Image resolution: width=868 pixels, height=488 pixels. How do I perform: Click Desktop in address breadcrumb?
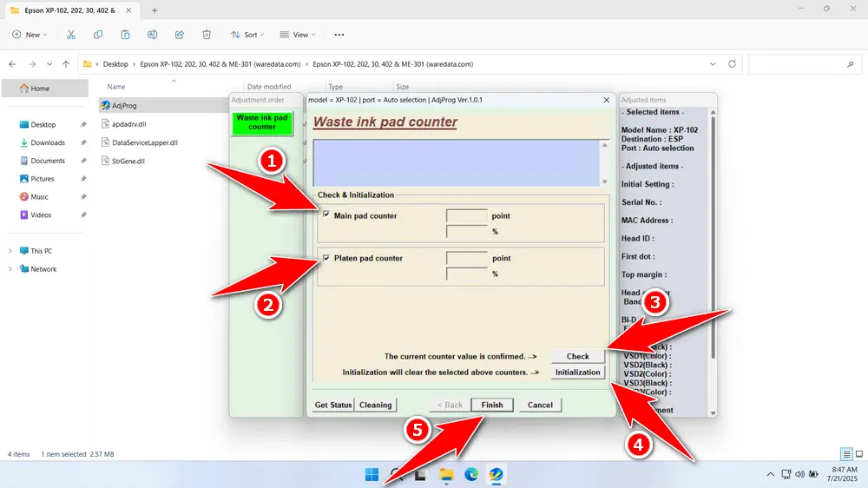(115, 64)
